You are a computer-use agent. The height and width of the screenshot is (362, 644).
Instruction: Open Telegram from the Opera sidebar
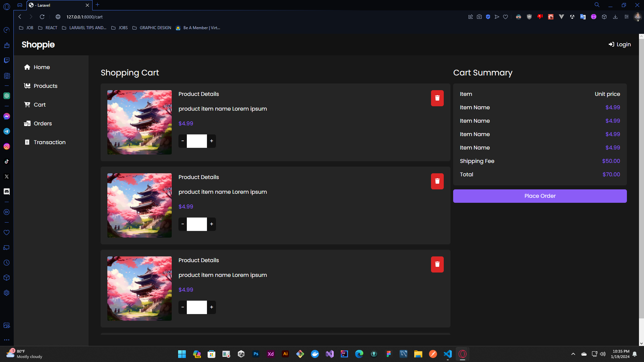click(x=7, y=131)
